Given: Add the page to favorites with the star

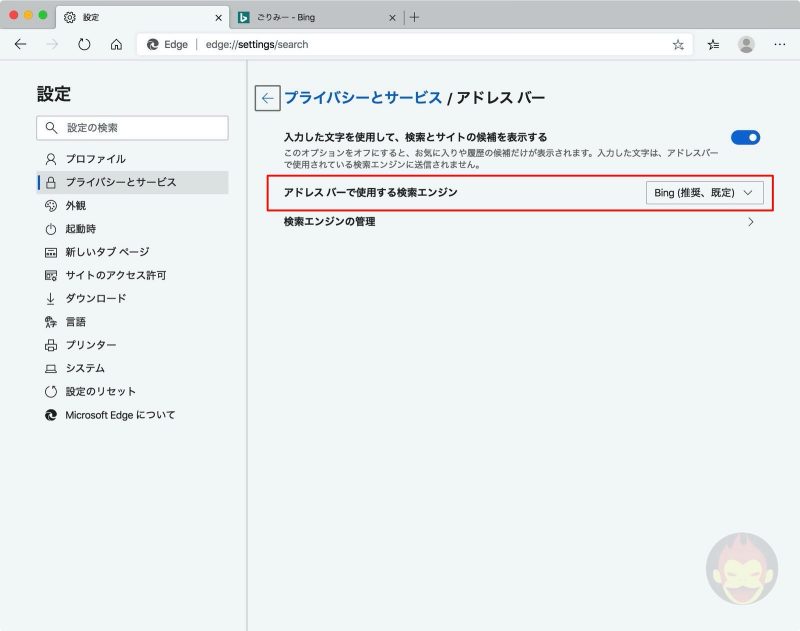Looking at the screenshot, I should pos(677,44).
